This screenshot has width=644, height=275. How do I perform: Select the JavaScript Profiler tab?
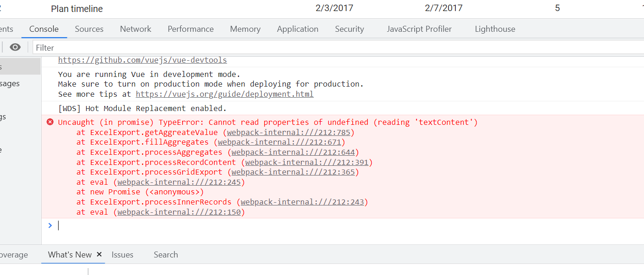pyautogui.click(x=419, y=29)
